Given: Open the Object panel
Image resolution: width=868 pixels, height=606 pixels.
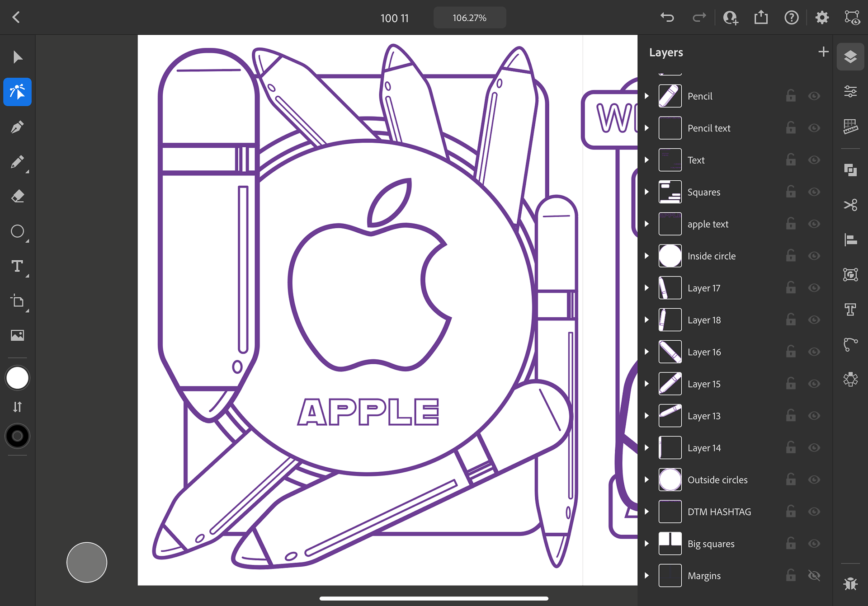Looking at the screenshot, I should click(850, 274).
